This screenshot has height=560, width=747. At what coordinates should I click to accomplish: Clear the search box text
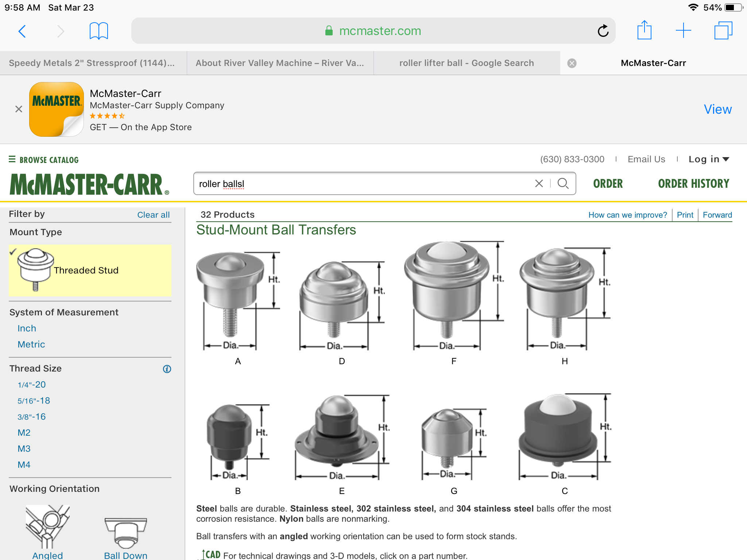tap(539, 183)
